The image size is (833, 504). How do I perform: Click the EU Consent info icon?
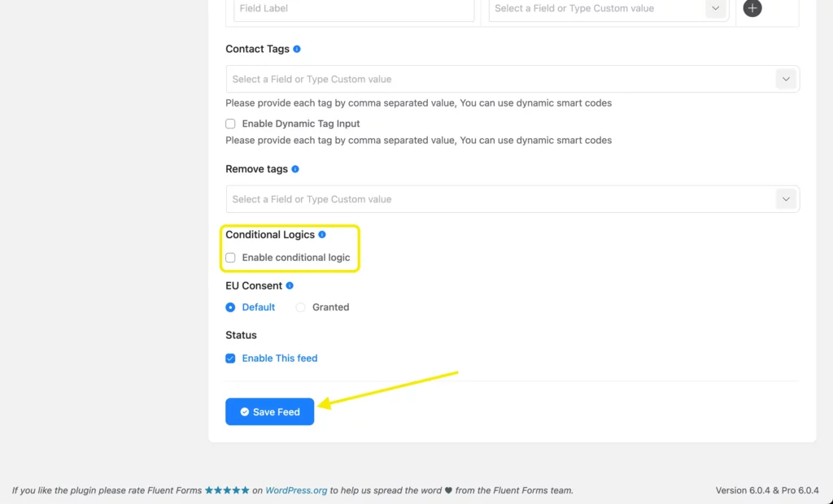pos(291,285)
